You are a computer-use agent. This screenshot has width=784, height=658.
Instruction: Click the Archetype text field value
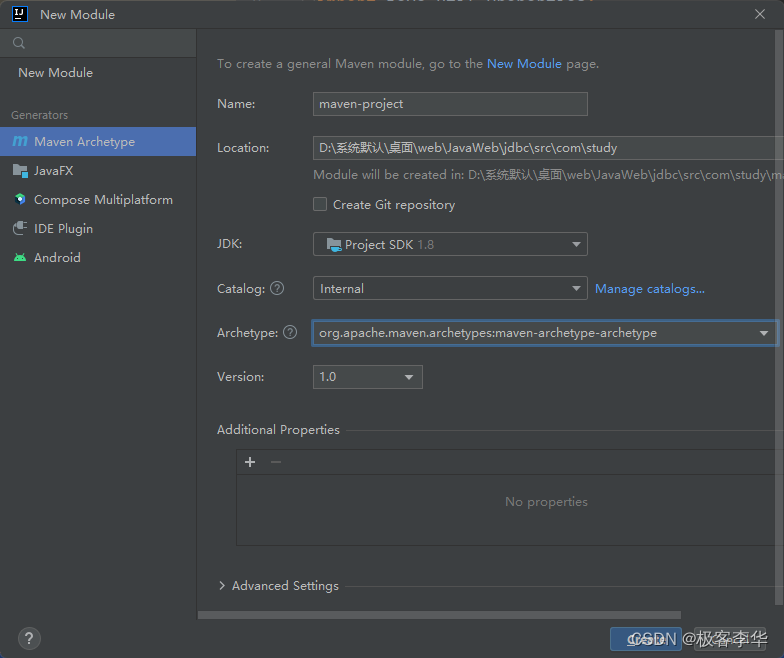(x=488, y=333)
